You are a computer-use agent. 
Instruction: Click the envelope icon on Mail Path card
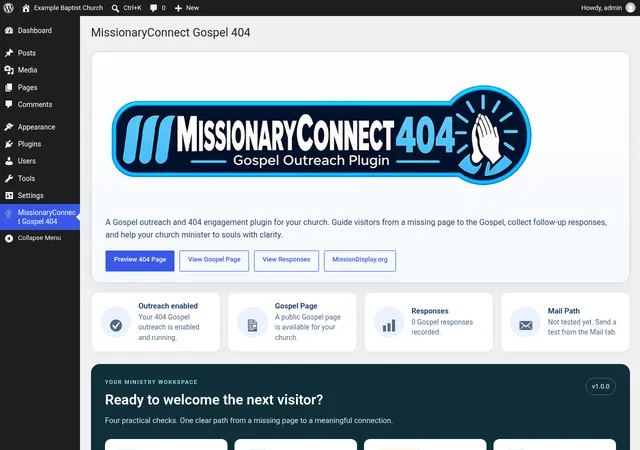click(526, 325)
